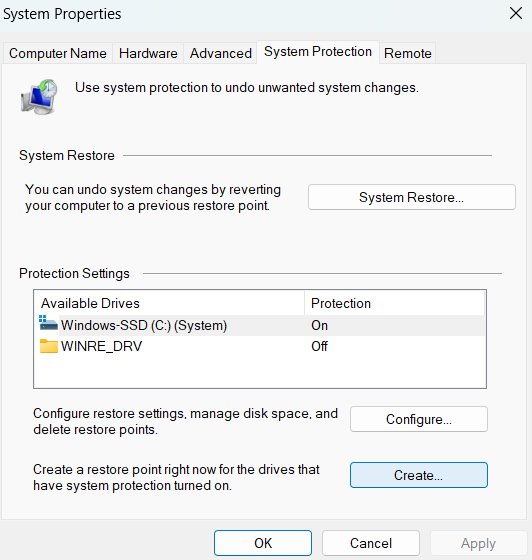This screenshot has height=560, width=532.
Task: Switch to the Remote tab
Action: click(x=408, y=53)
